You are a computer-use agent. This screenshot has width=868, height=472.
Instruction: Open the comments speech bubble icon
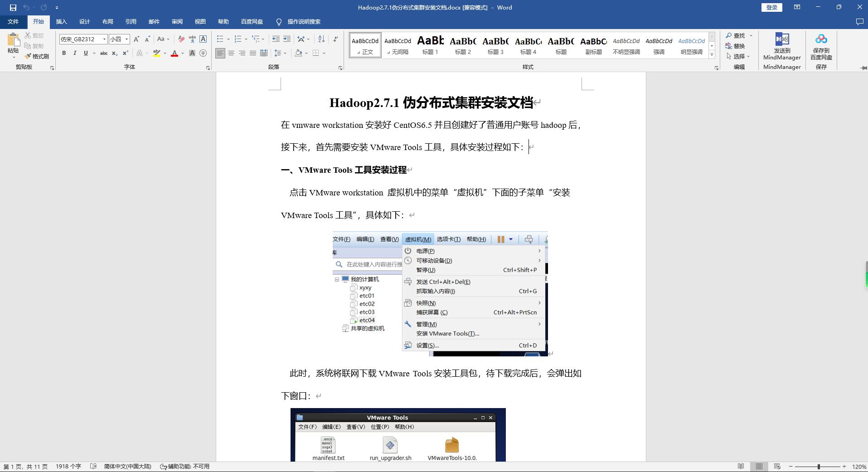pos(859,22)
